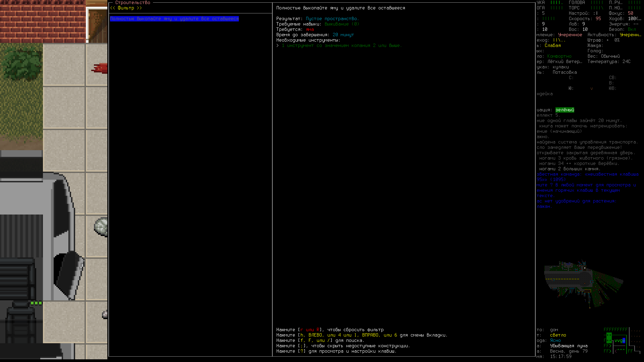Click the 'Строительство' window title

tap(132, 3)
